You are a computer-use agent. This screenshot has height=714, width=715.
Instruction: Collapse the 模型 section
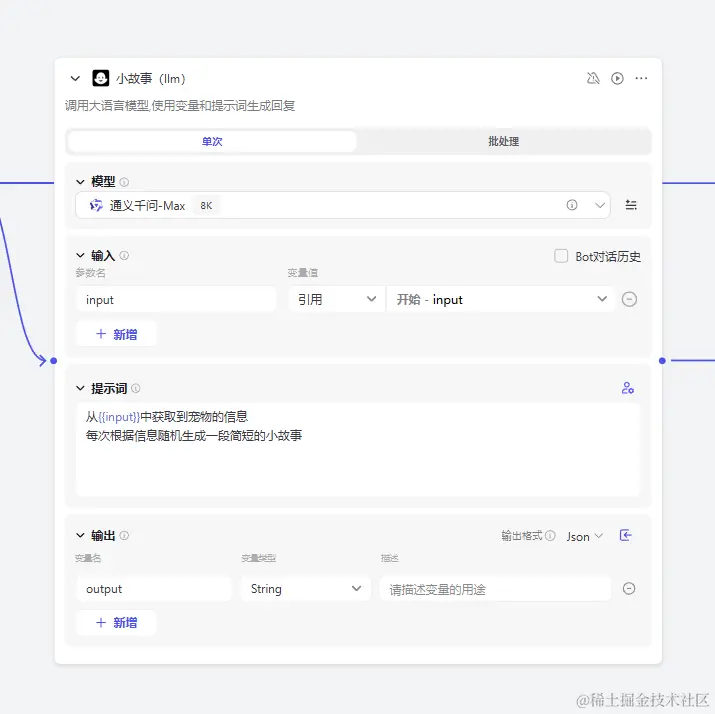(x=80, y=182)
